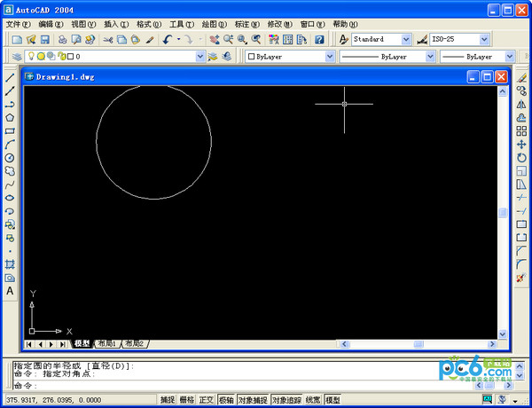The width and height of the screenshot is (532, 408).
Task: Toggle 正交 ortho mode in status bar
Action: point(207,400)
